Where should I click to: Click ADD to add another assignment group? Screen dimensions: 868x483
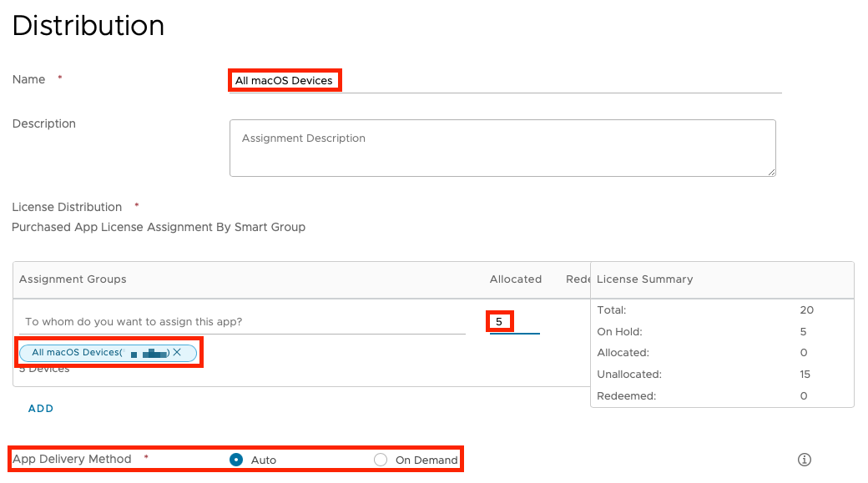pyautogui.click(x=40, y=408)
